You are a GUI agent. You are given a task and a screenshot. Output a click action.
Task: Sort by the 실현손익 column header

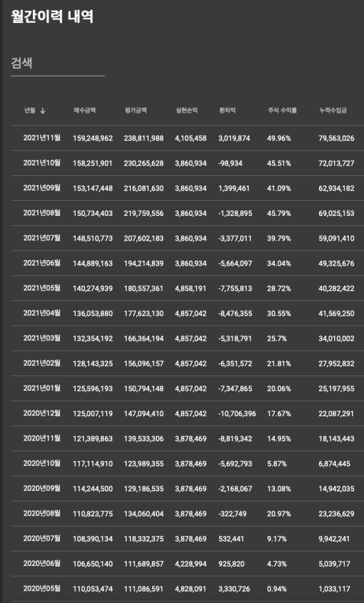click(x=187, y=111)
